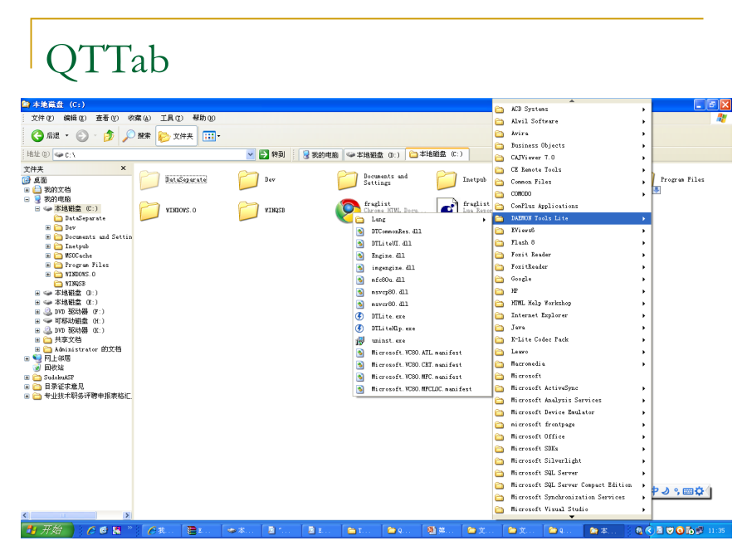The image size is (747, 560).
Task: Expand Program Files in folder tree
Action: [47, 265]
